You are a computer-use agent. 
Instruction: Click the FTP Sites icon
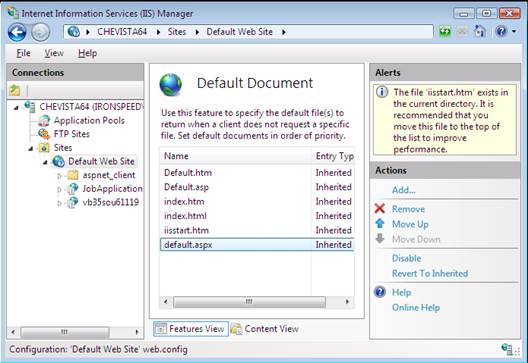click(x=44, y=134)
